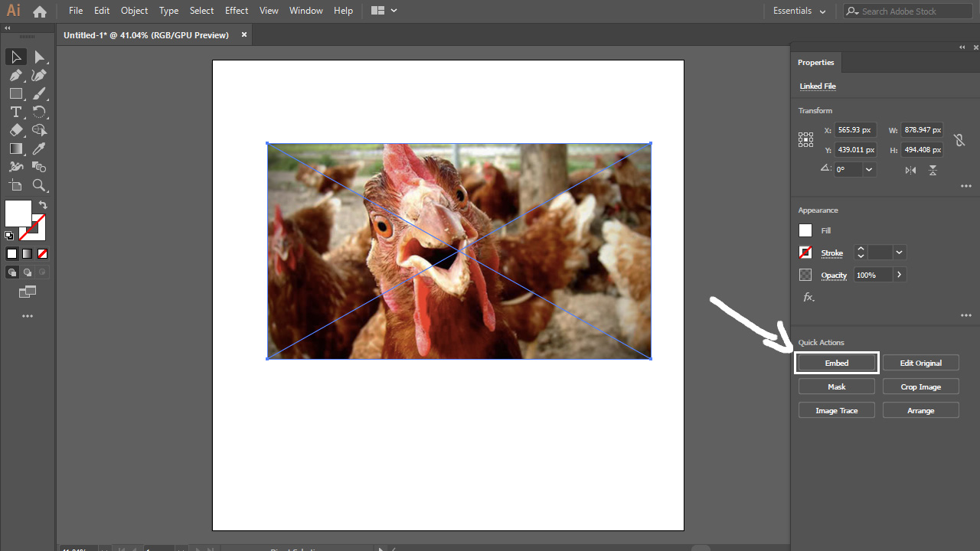The width and height of the screenshot is (980, 551).
Task: Show more Transform options
Action: click(x=965, y=186)
